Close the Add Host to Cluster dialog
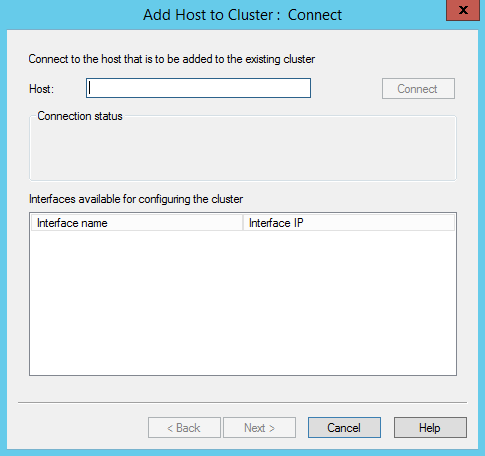485x456 pixels. (463, 10)
